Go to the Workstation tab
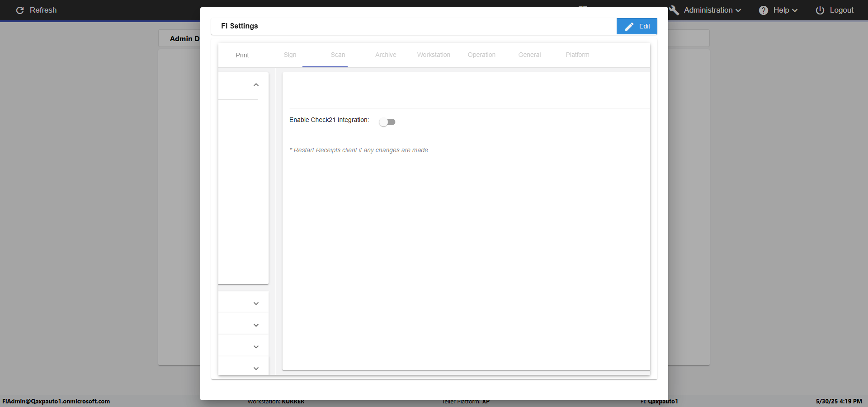 click(434, 55)
